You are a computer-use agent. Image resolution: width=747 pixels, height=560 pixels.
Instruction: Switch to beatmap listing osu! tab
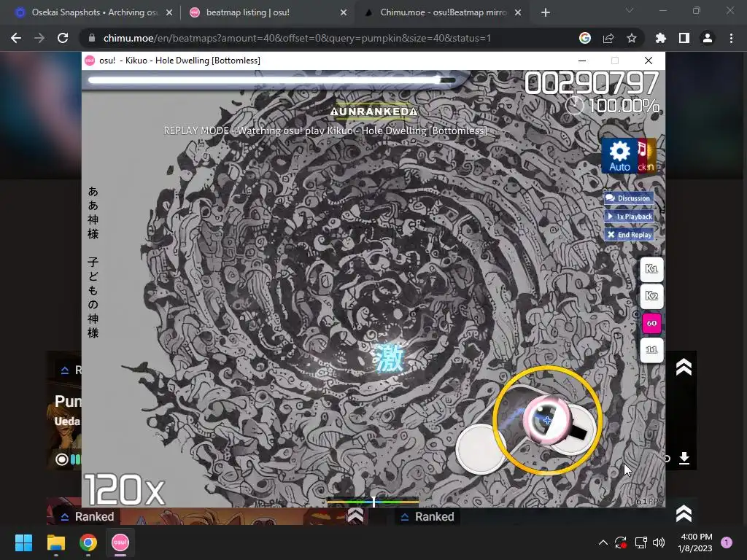pos(267,12)
